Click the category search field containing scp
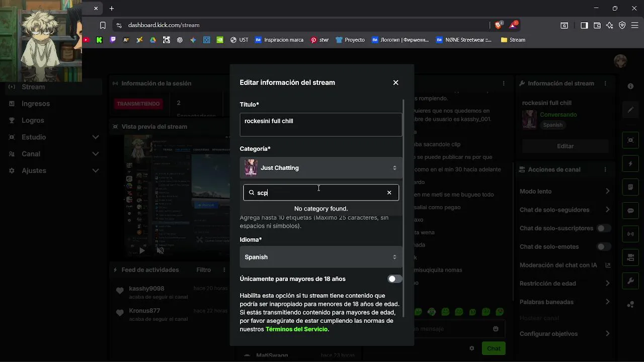Screen dimensions: 644x362 point(321,193)
